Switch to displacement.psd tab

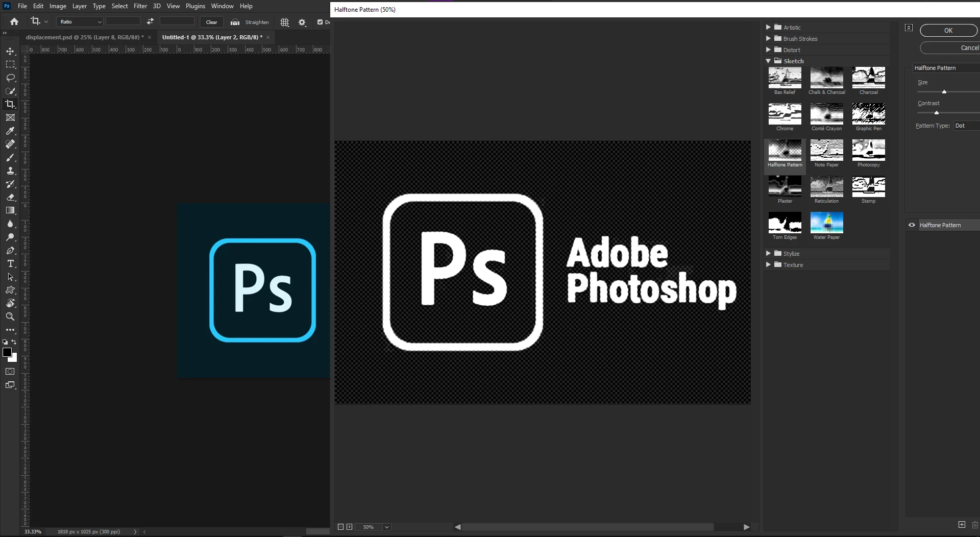point(84,37)
